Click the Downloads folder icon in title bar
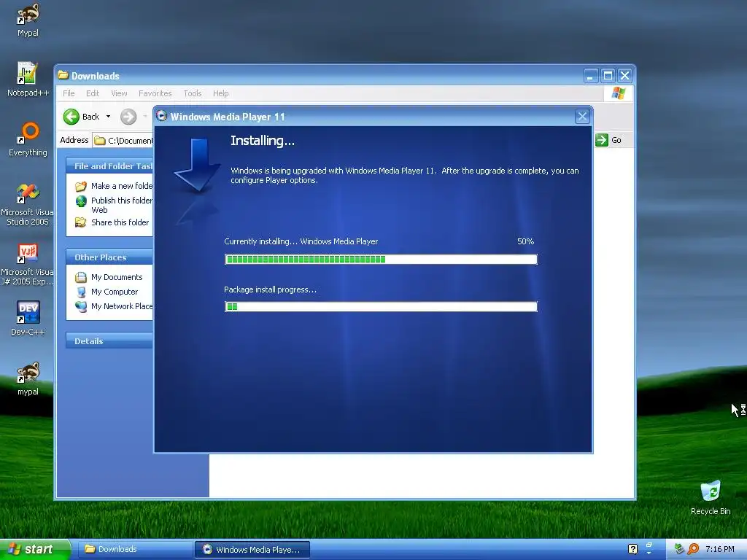The image size is (747, 560). (x=63, y=75)
